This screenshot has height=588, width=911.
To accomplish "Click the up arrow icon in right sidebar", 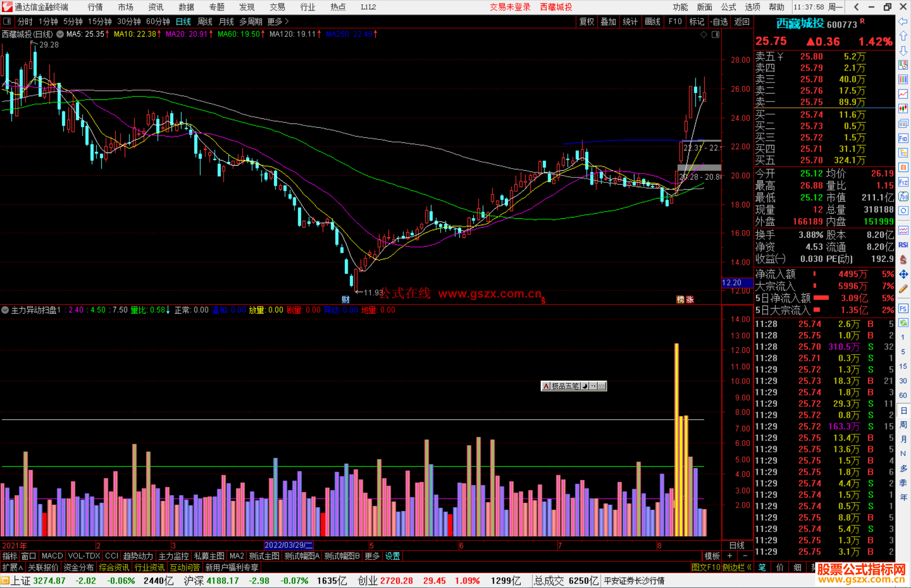I will click(x=903, y=36).
